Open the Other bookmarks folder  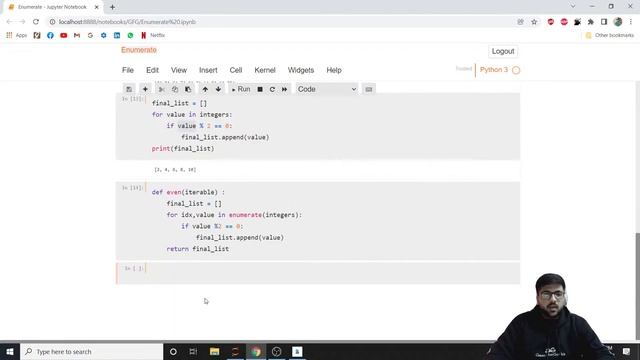610,36
